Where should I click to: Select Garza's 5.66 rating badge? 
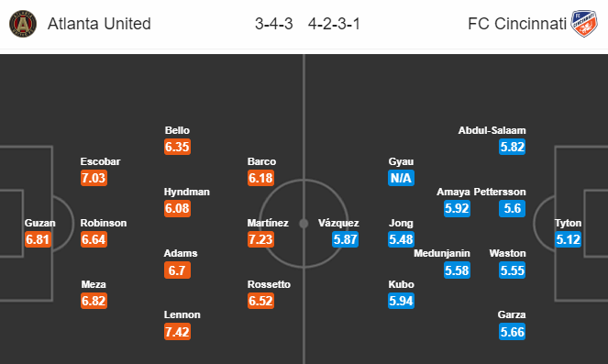(513, 332)
